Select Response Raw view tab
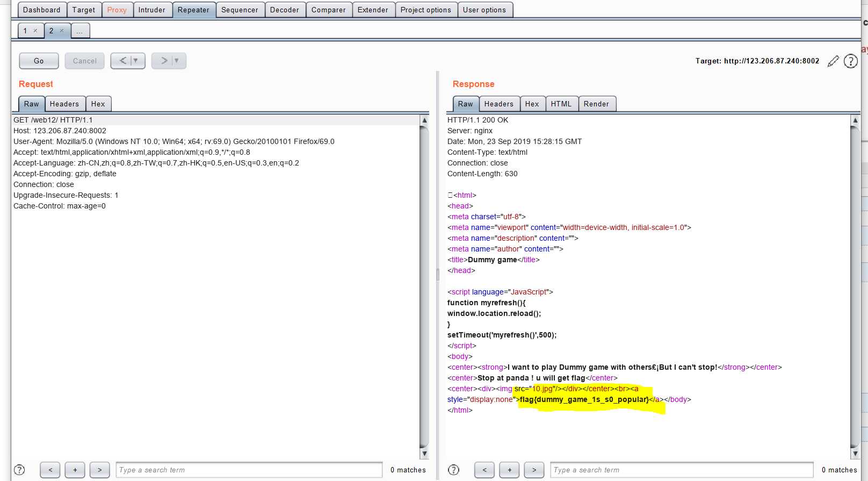This screenshot has height=481, width=868. click(x=465, y=104)
